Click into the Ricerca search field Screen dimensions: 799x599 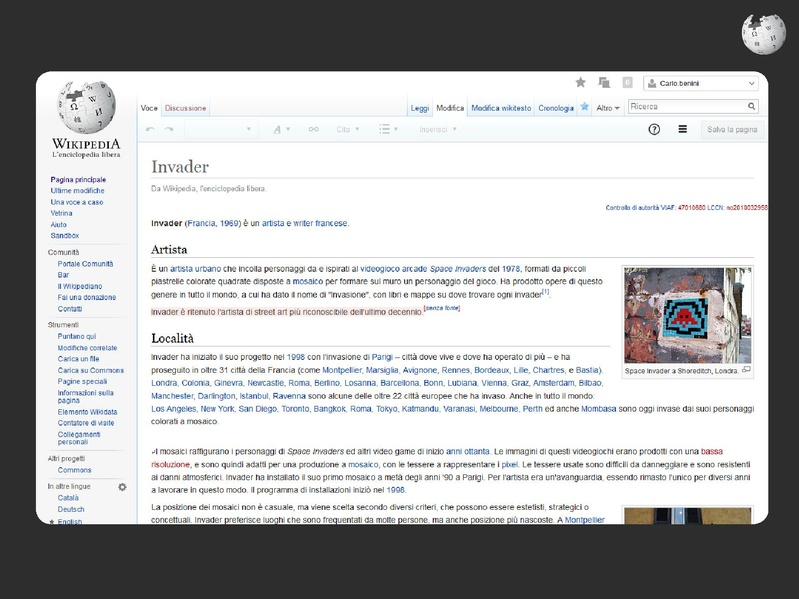(687, 106)
